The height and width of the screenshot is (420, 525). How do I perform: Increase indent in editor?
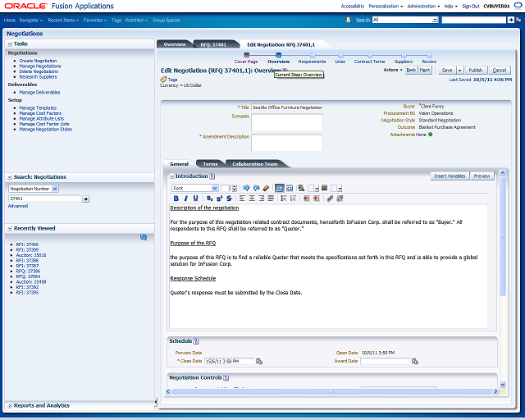(x=317, y=199)
